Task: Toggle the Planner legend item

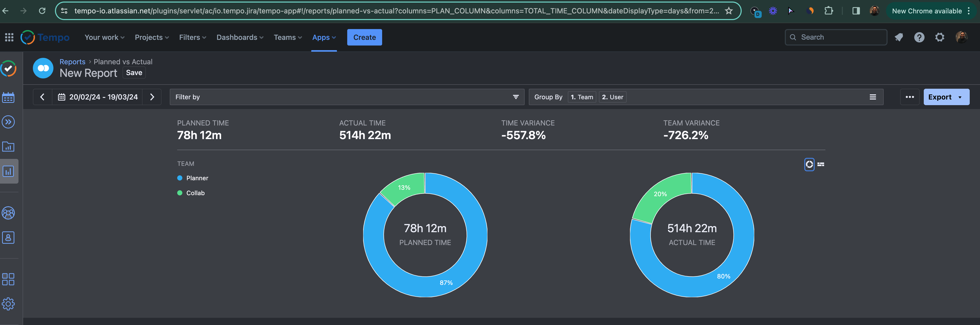Action: [x=197, y=178]
